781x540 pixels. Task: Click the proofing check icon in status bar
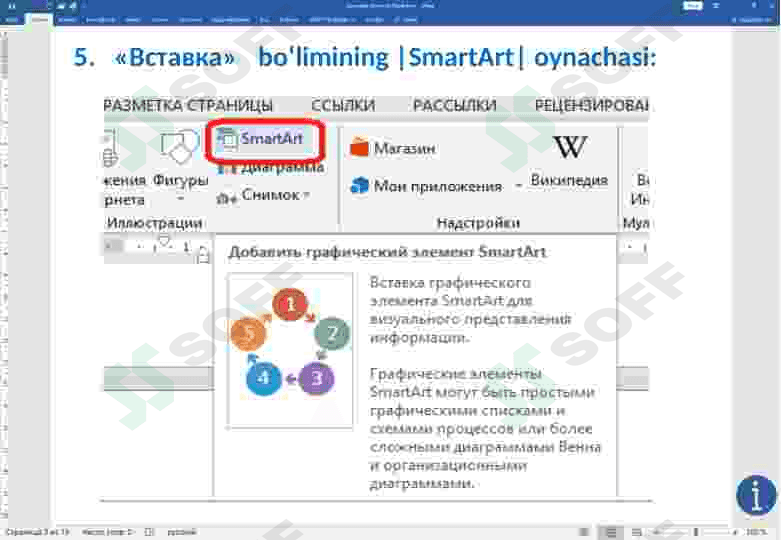pos(149,532)
